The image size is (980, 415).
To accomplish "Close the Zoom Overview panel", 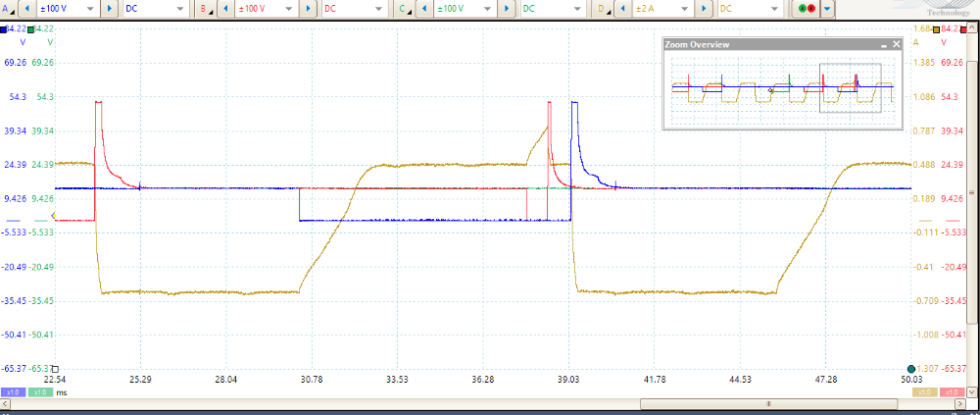I will tap(895, 45).
